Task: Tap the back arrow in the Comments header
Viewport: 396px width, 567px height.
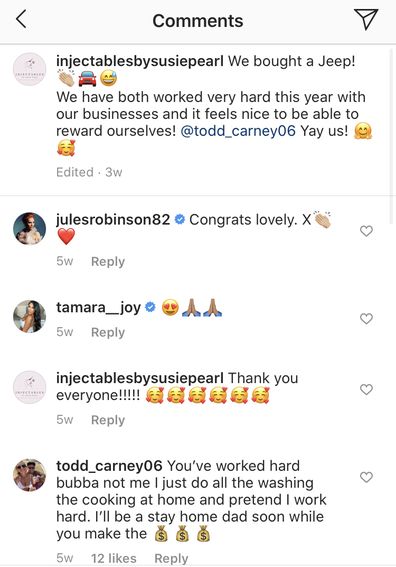Action: [x=21, y=19]
